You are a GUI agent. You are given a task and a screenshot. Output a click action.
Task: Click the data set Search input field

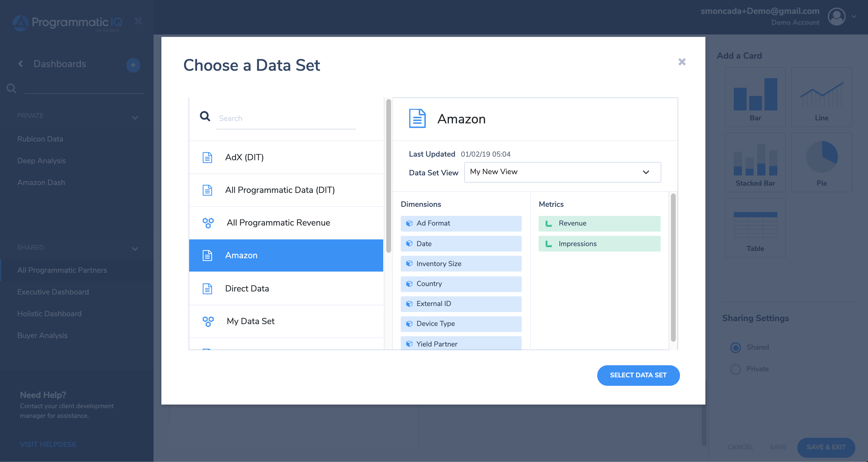pos(286,119)
